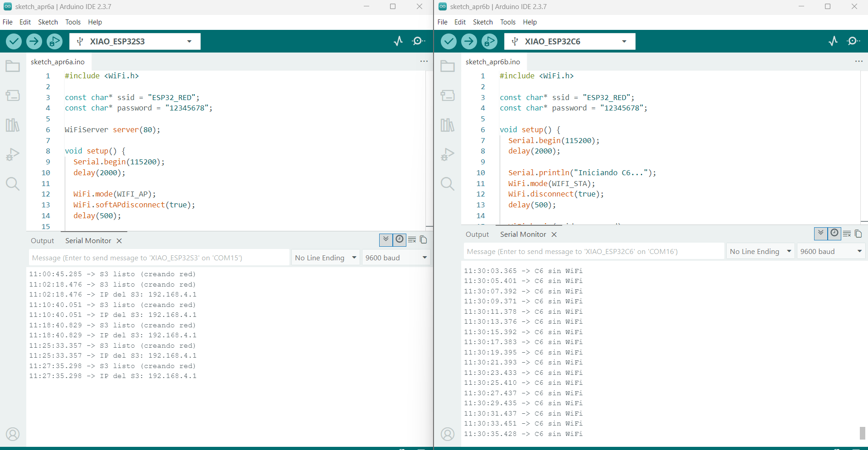Toggle autoscroll in COM16 serial monitor
868x450 pixels.
pyautogui.click(x=821, y=233)
